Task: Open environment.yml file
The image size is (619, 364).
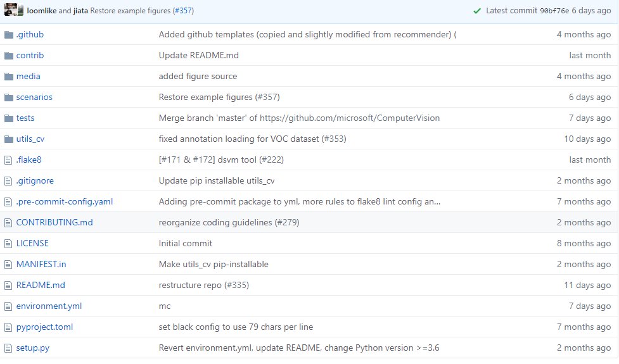Action: click(49, 306)
